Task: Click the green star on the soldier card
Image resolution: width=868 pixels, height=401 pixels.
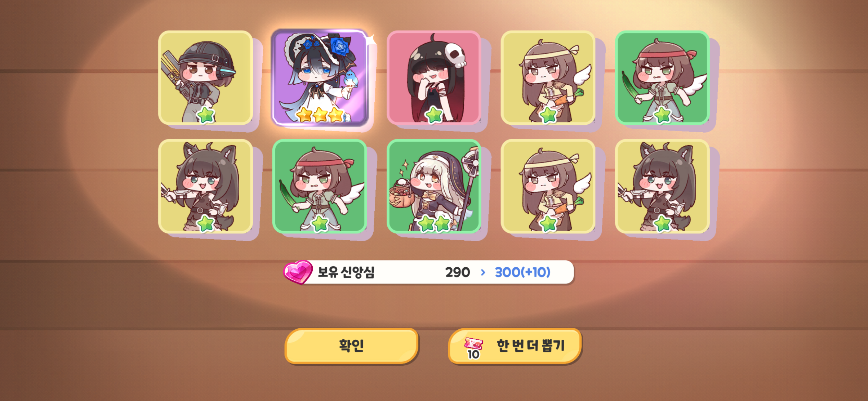Action: pyautogui.click(x=206, y=115)
